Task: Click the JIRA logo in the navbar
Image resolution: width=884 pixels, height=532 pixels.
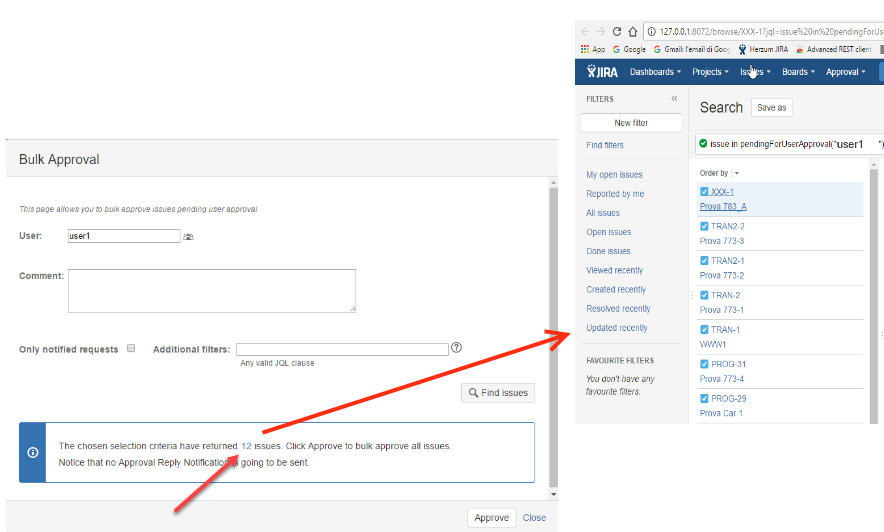Action: (x=602, y=72)
